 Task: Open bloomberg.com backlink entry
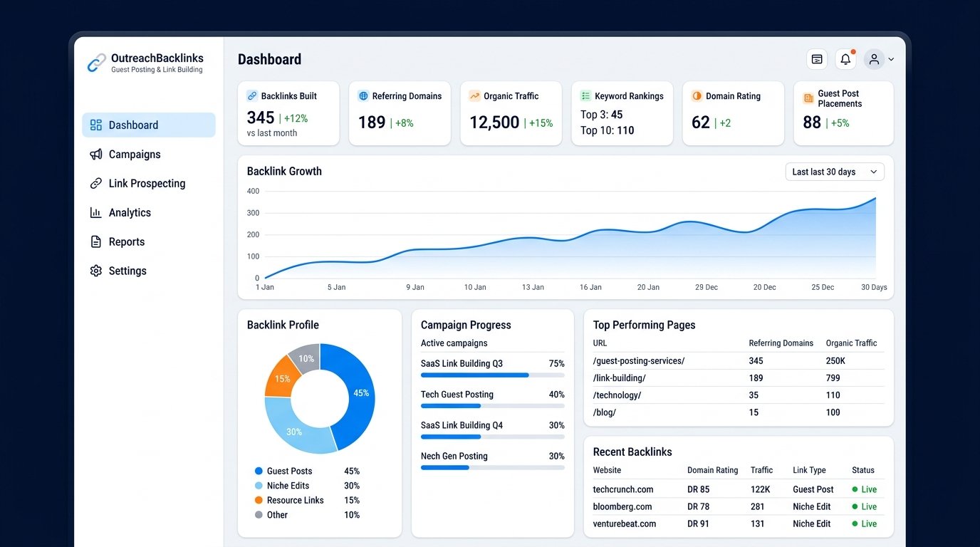click(622, 507)
